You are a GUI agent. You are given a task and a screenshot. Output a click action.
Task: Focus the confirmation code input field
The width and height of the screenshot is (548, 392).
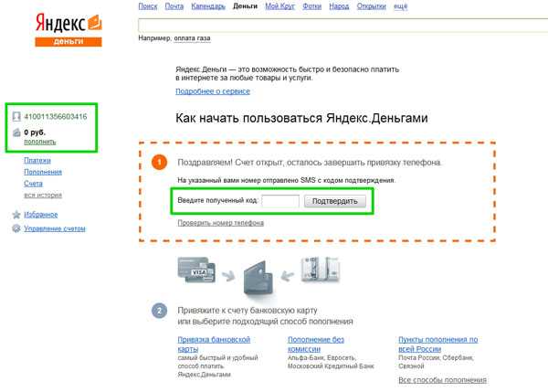pos(280,201)
